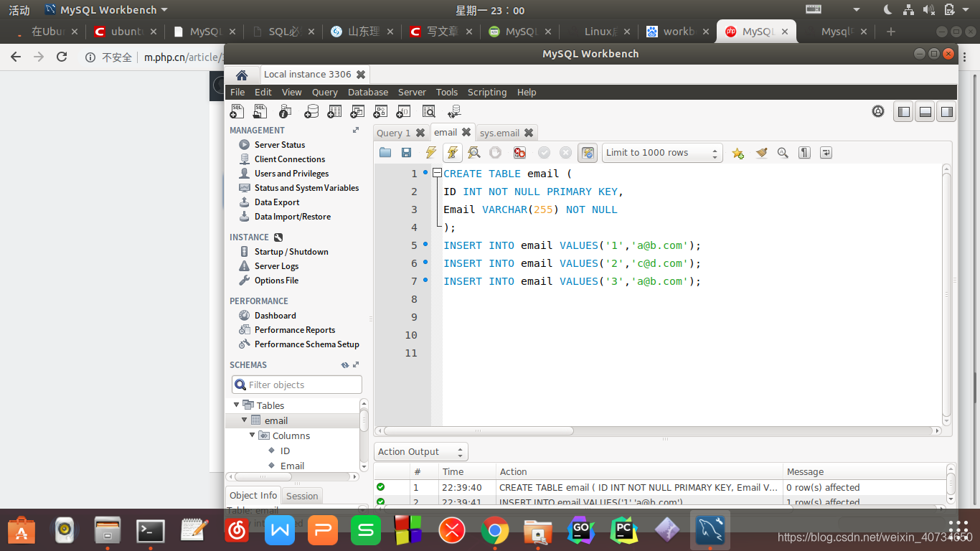Open the Scripting menu
Screen dimensions: 980x551
tap(487, 93)
